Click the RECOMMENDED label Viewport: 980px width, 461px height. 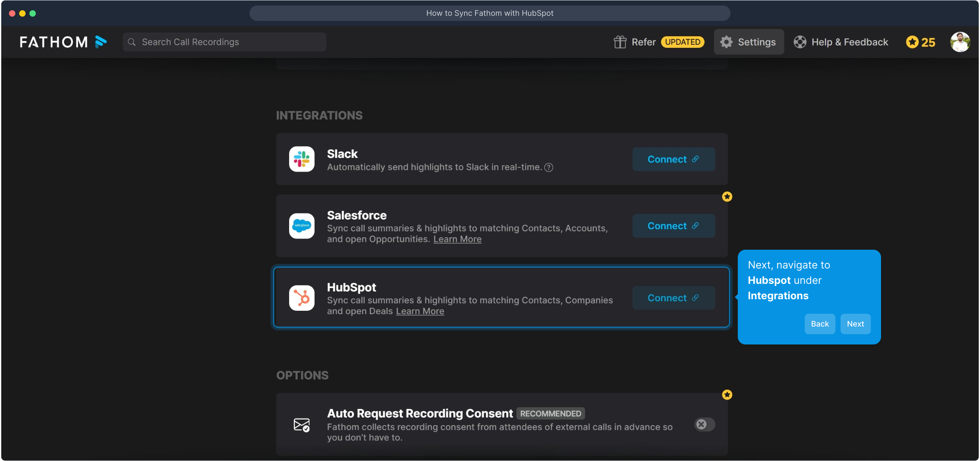click(x=551, y=414)
